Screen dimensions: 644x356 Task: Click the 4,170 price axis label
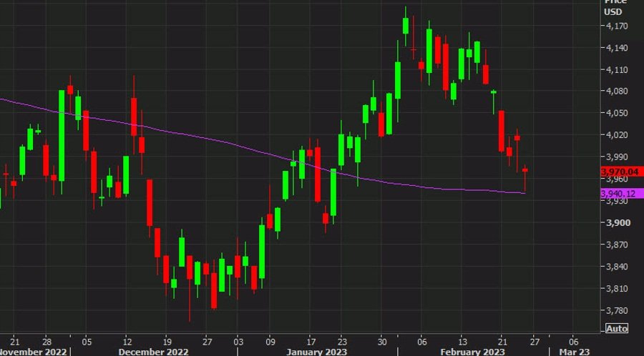(x=615, y=26)
